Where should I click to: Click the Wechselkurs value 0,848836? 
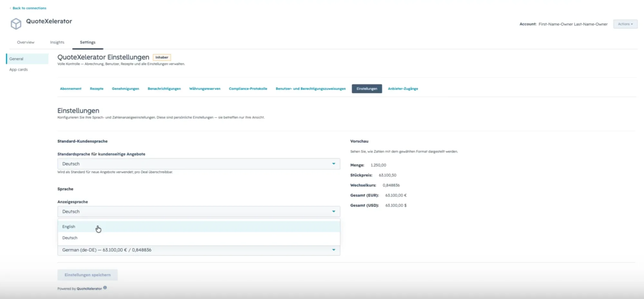coord(391,185)
